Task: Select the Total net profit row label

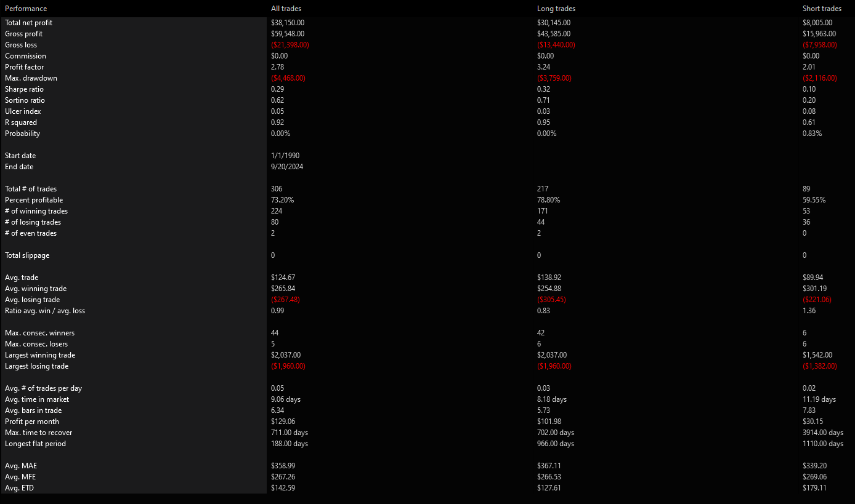Action: [x=28, y=23]
